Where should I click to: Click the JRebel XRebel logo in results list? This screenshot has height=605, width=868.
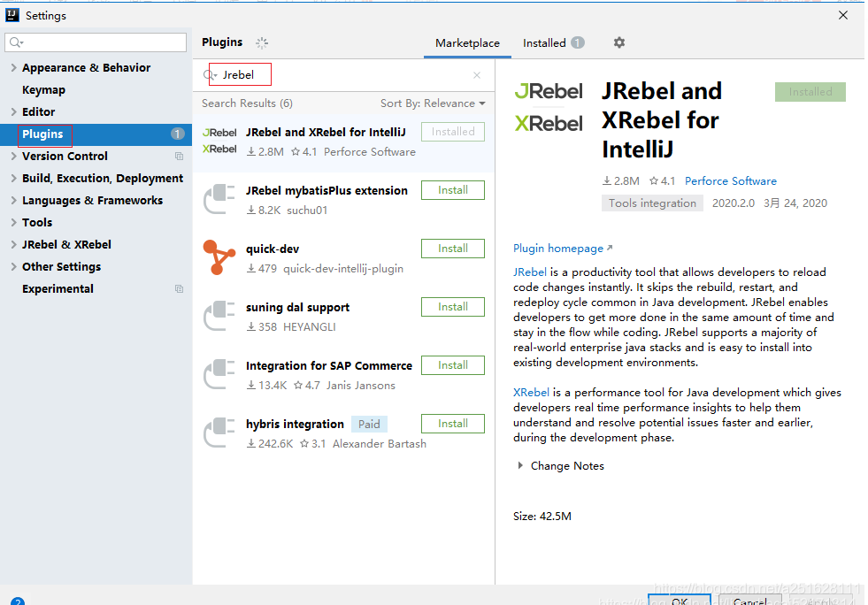tap(219, 142)
